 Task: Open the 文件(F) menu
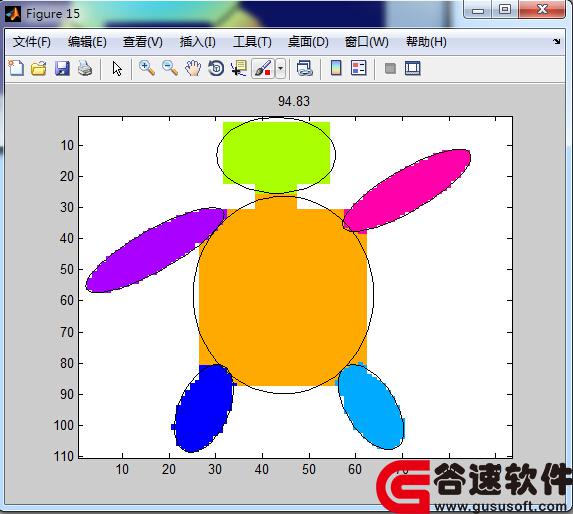coord(32,42)
